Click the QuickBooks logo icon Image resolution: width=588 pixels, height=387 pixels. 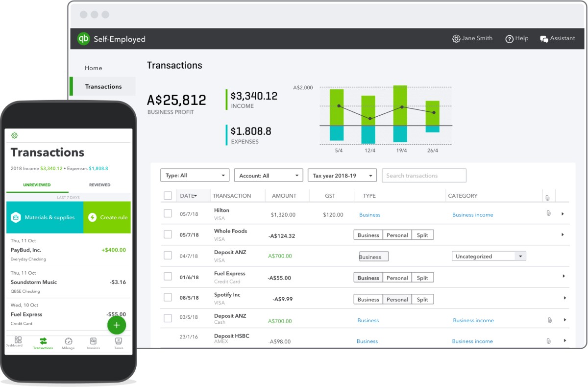pos(84,39)
